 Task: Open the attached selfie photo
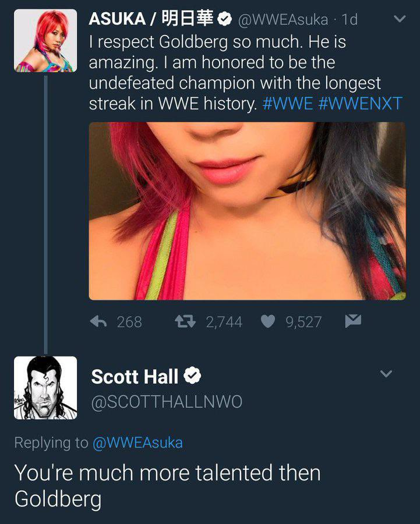pyautogui.click(x=248, y=211)
